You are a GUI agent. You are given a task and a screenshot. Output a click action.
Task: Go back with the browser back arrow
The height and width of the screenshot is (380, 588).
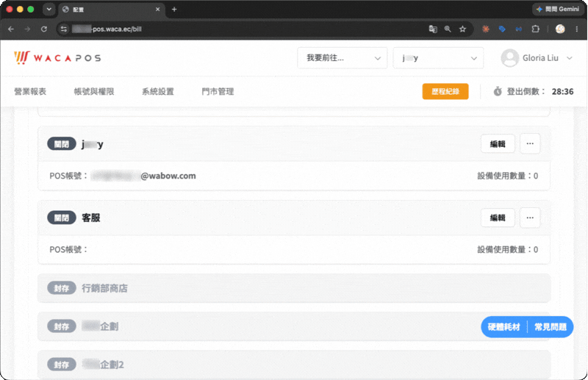tap(11, 29)
